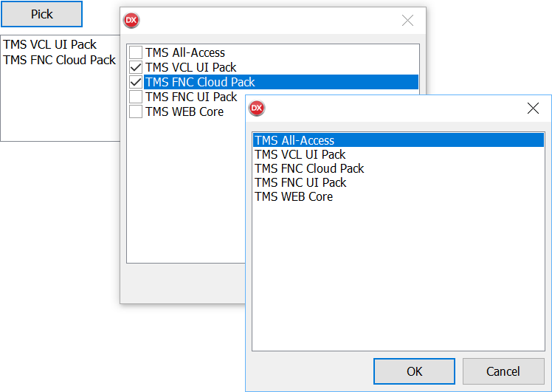Select TMS WEB Core in front list

tap(294, 196)
